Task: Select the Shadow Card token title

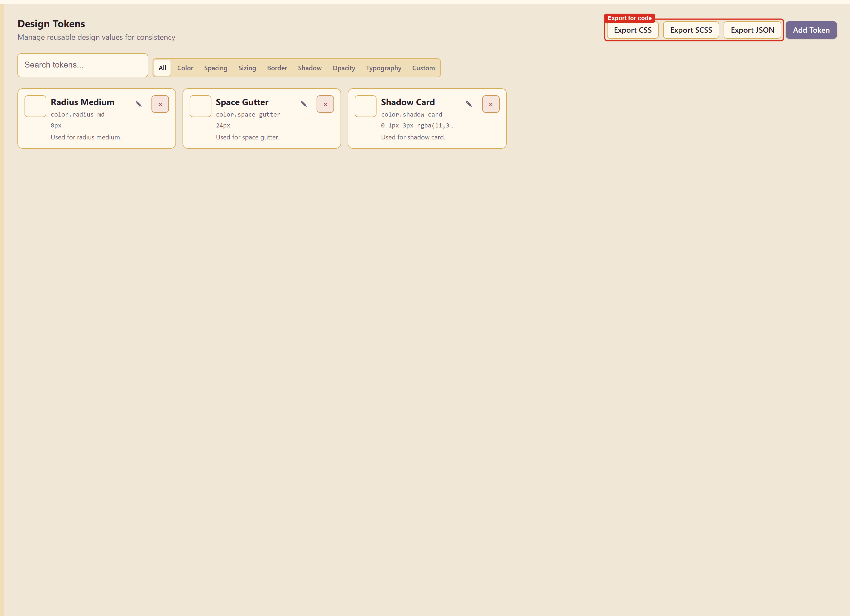Action: 408,102
